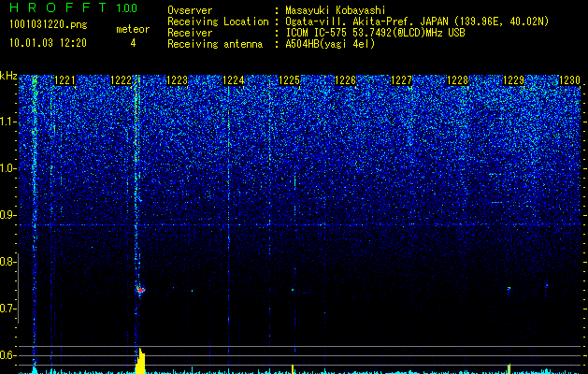
Task: Click the tall yellow power bar at 1222
Action: [x=140, y=361]
